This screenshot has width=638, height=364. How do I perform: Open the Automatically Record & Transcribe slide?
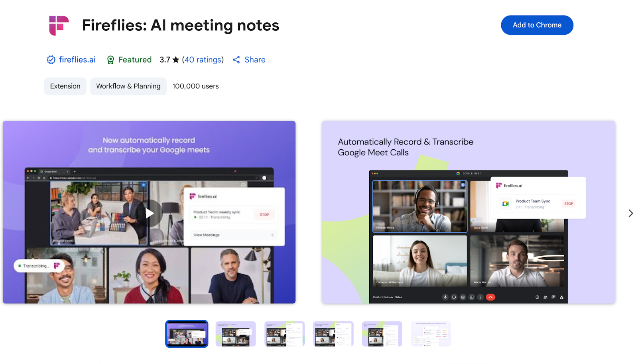[468, 212]
